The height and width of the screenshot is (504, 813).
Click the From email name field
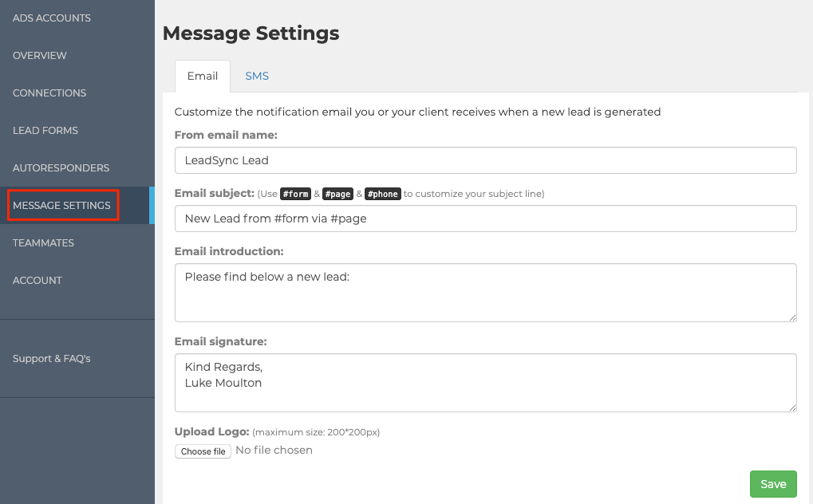[x=485, y=159]
